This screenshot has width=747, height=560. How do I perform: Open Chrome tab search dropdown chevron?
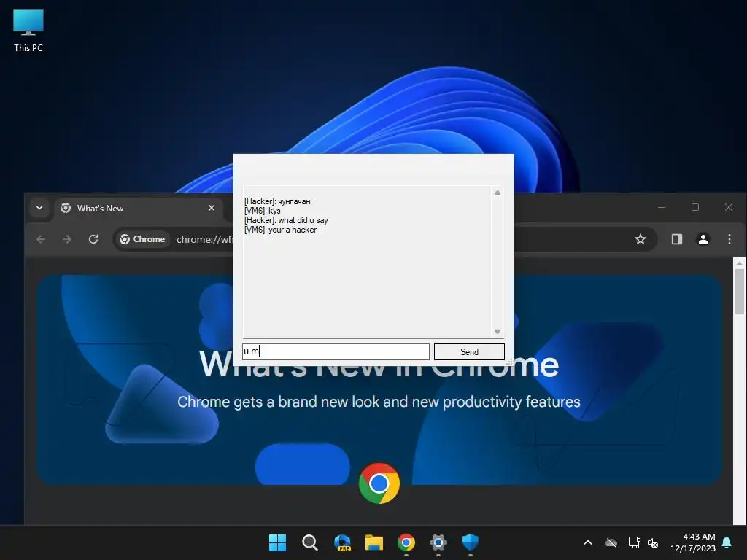(39, 208)
